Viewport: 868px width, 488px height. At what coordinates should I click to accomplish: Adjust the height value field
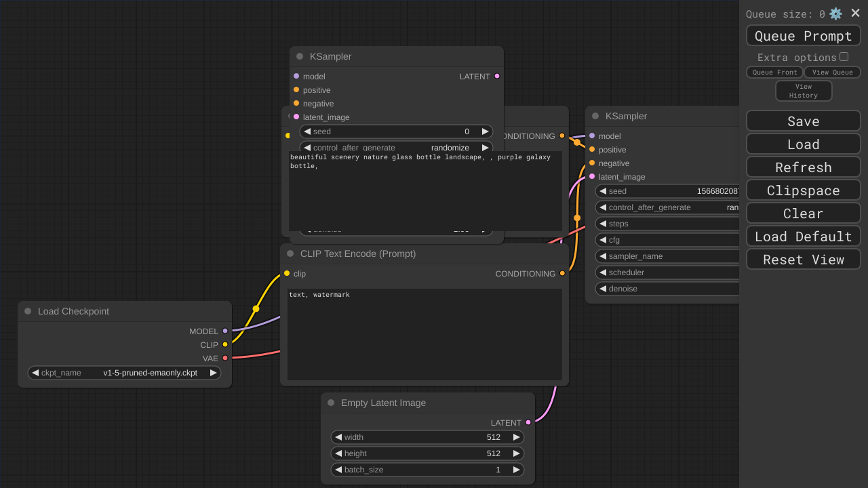pyautogui.click(x=427, y=453)
